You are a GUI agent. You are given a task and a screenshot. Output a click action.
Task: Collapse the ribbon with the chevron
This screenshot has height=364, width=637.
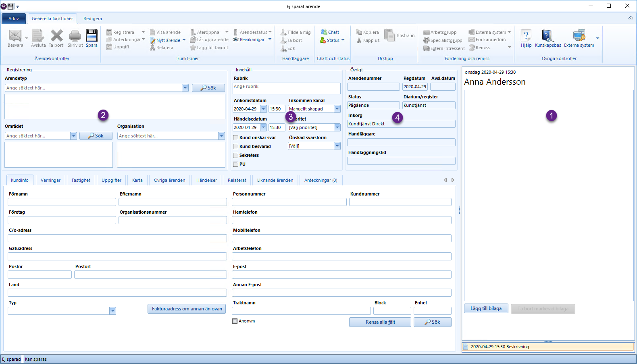631,18
